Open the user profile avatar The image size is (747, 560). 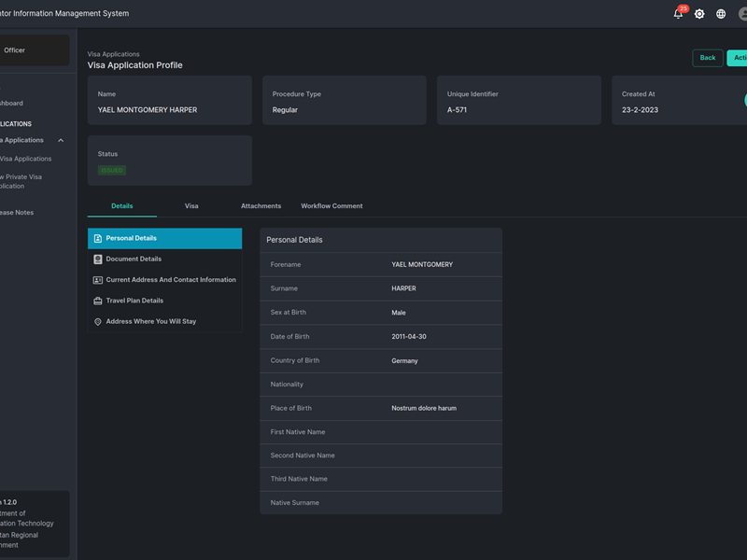click(742, 14)
